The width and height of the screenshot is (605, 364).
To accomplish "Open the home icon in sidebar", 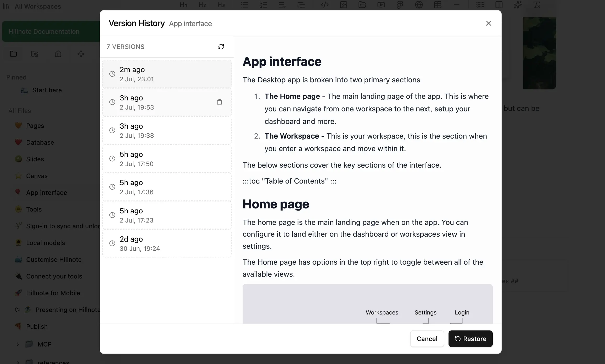I will [58, 54].
